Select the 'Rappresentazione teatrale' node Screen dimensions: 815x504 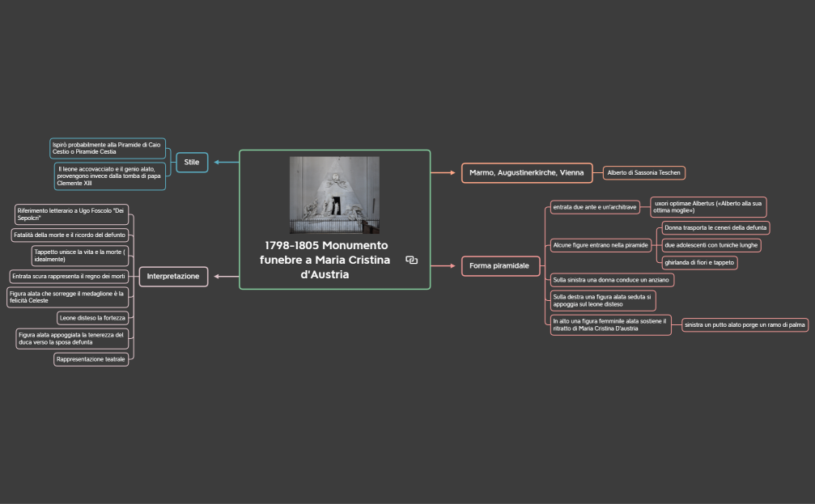[x=91, y=359]
